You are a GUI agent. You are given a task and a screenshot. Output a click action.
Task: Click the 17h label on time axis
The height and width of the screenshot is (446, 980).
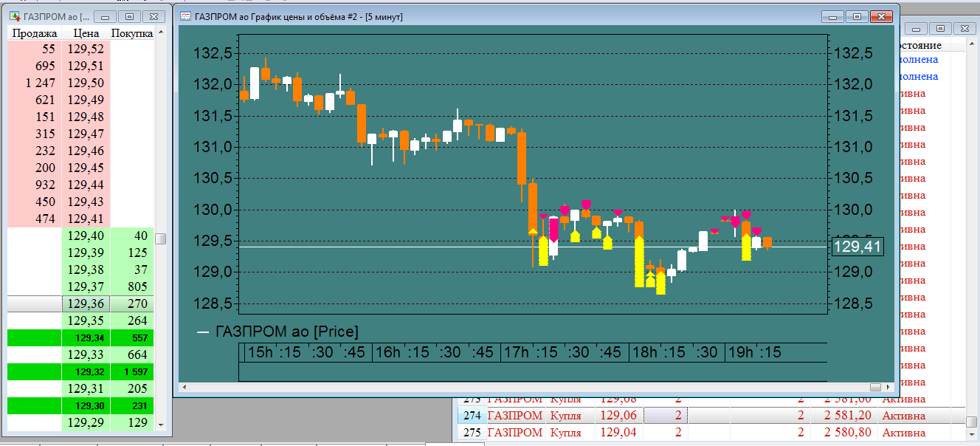(517, 352)
